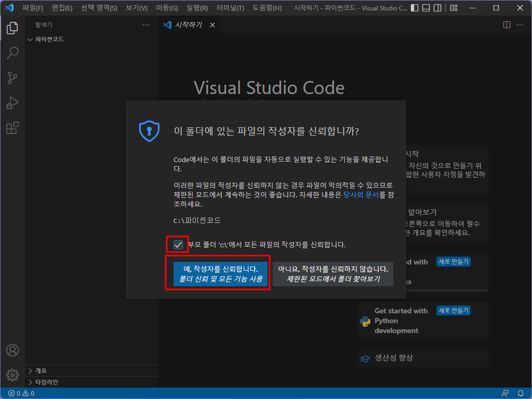Open editor more actions ellipsis
This screenshot has height=399, width=532.
pos(520,25)
